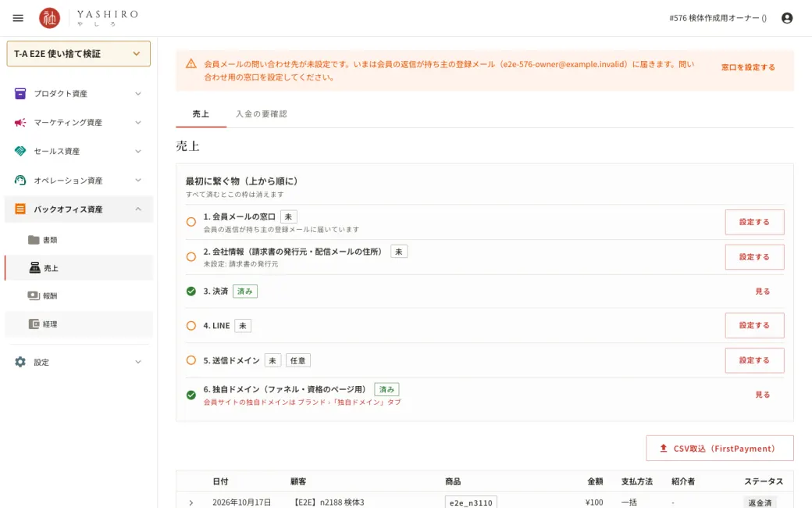Click the 経理 wallet icon
812x508 pixels.
tap(34, 324)
